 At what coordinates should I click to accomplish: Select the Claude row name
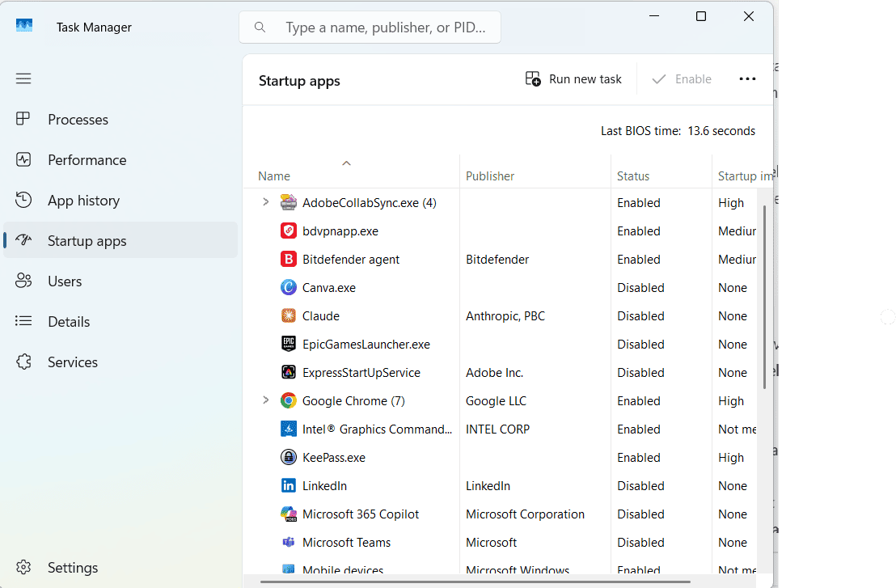point(320,316)
